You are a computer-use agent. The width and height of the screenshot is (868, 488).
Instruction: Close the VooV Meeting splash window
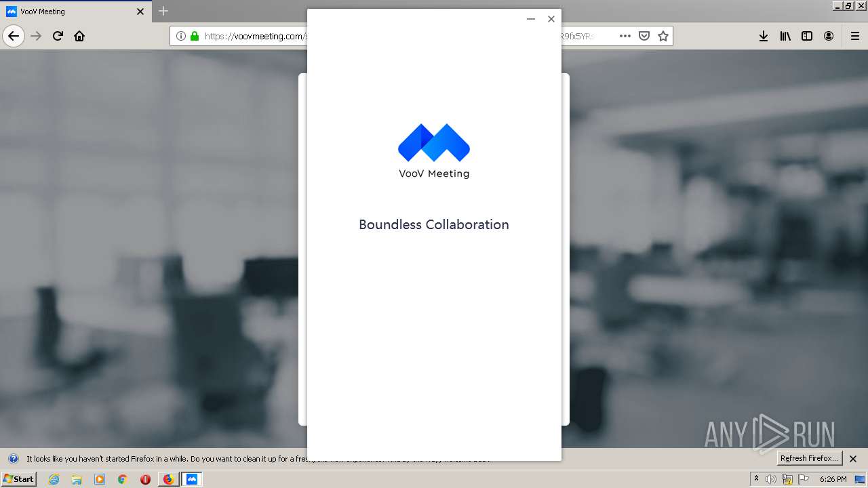tap(551, 19)
